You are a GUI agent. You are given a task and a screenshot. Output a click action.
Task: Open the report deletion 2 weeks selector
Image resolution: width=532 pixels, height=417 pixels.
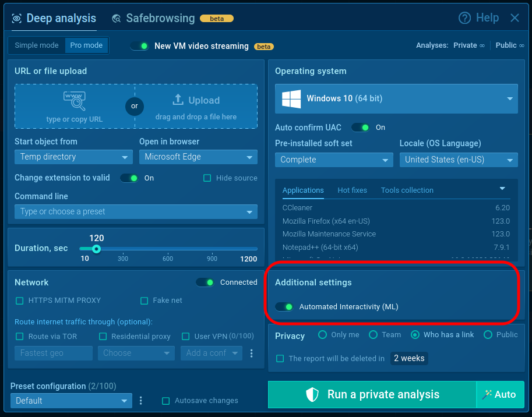409,358
